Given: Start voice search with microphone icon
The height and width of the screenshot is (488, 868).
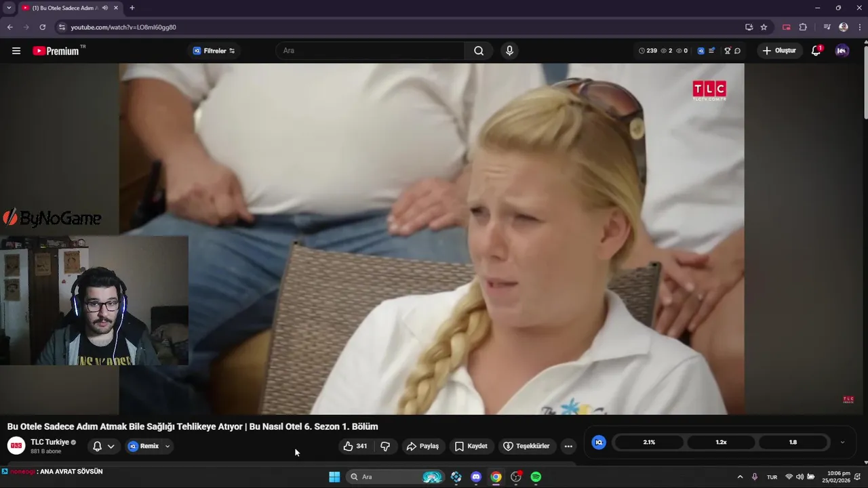Looking at the screenshot, I should [509, 51].
